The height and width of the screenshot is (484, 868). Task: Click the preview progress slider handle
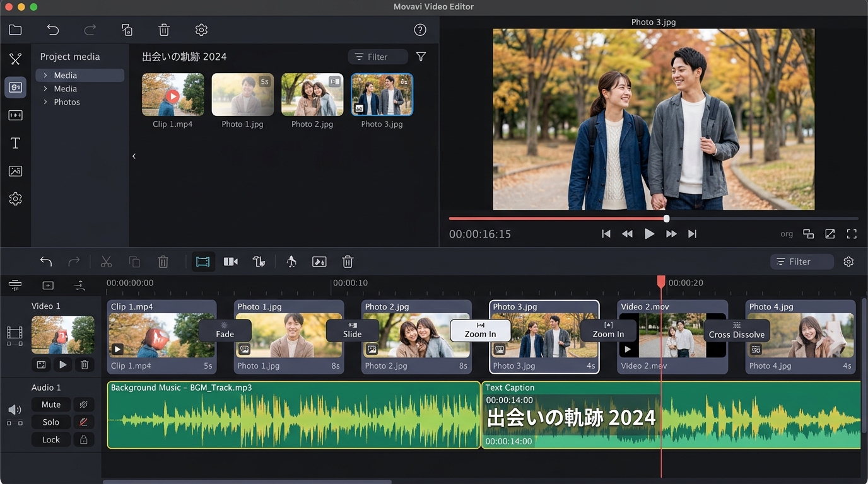point(666,219)
